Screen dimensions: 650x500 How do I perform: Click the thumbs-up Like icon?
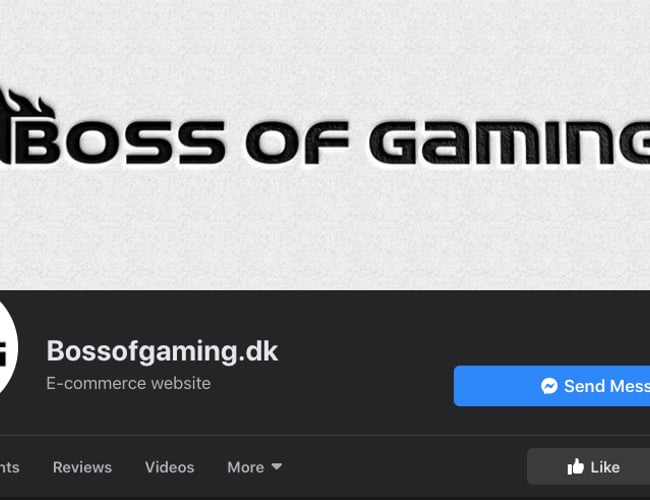575,467
